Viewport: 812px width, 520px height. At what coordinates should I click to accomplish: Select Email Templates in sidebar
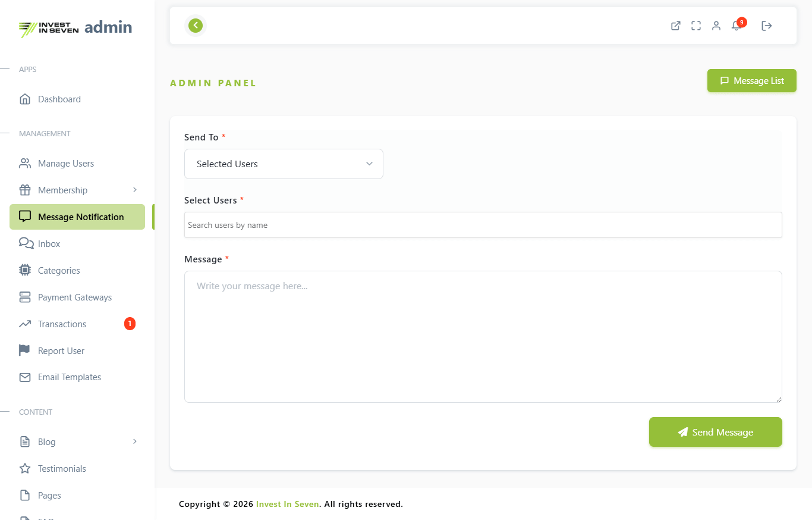pos(69,377)
